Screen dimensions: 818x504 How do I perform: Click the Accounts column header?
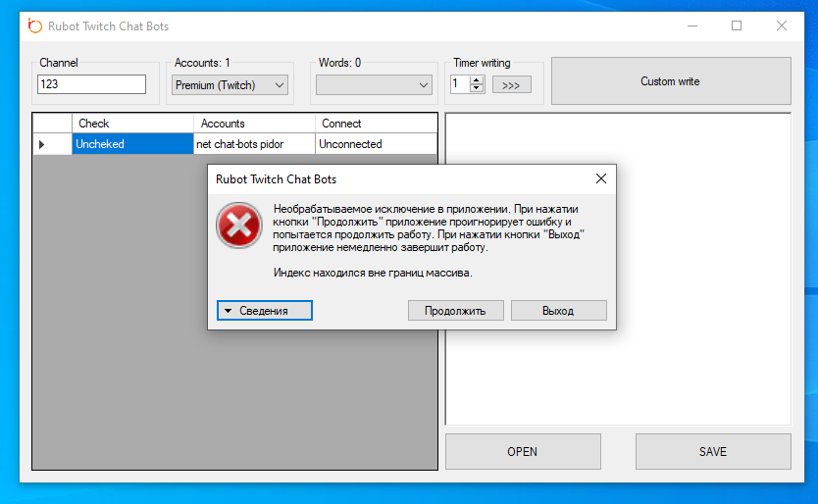[254, 124]
